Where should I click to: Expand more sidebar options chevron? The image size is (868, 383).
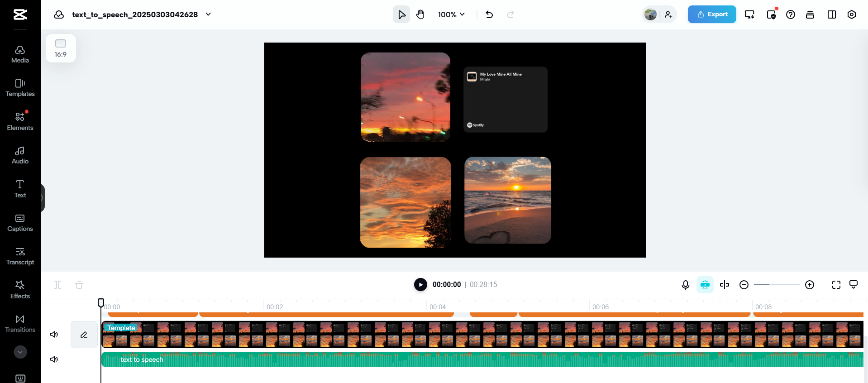pyautogui.click(x=20, y=352)
